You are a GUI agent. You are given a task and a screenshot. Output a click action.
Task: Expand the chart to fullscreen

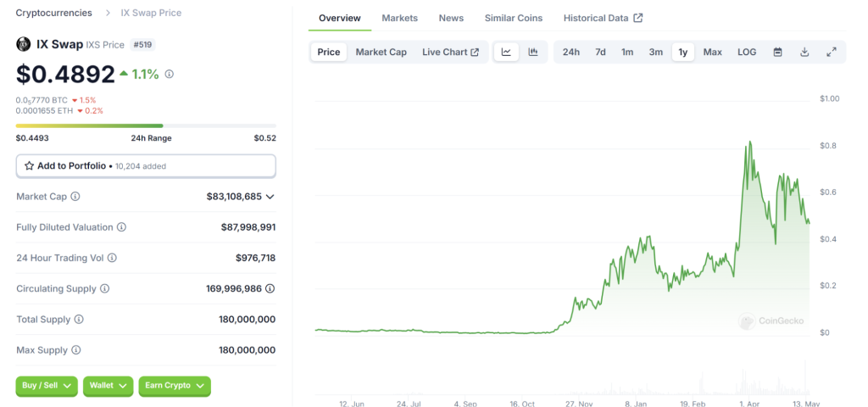coord(832,53)
